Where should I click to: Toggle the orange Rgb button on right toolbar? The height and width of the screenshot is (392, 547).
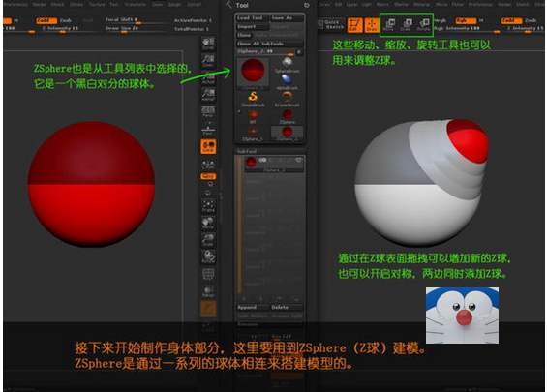(466, 20)
